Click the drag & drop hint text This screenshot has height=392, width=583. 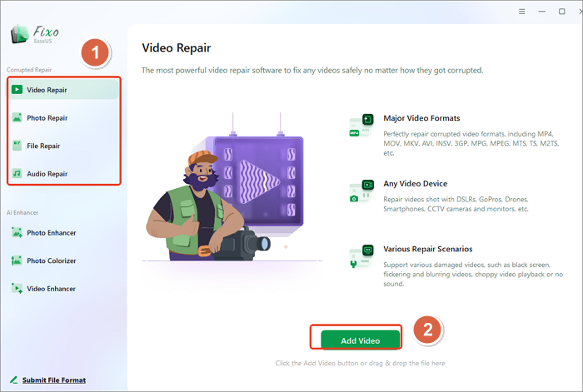tap(360, 363)
